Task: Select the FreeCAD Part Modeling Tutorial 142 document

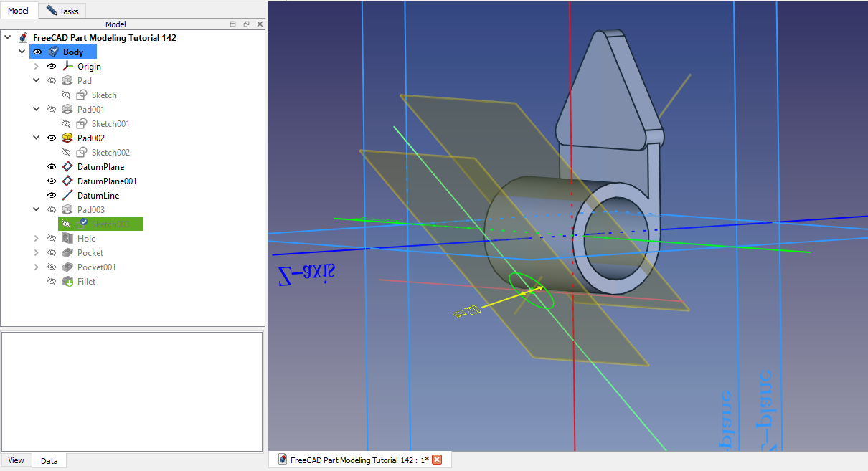Action: [104, 38]
